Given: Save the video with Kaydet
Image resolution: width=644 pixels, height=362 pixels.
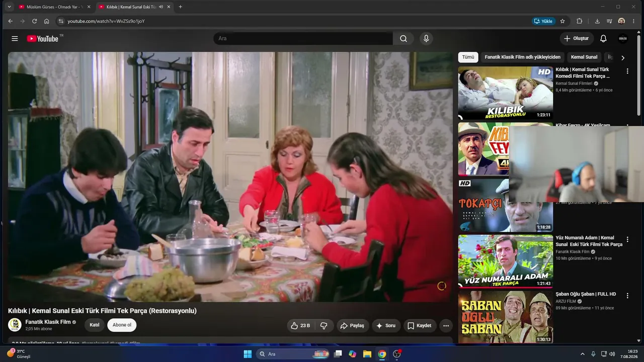Looking at the screenshot, I should [419, 326].
